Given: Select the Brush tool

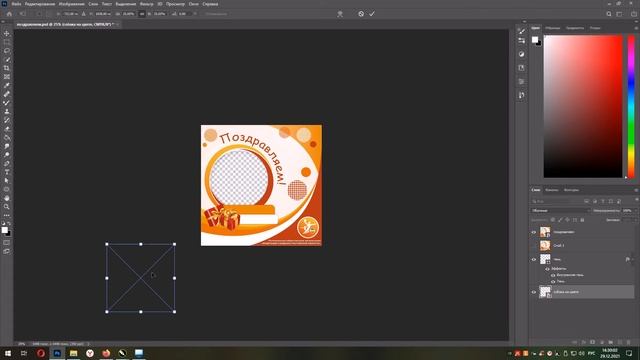Looking at the screenshot, I should click(7, 103).
